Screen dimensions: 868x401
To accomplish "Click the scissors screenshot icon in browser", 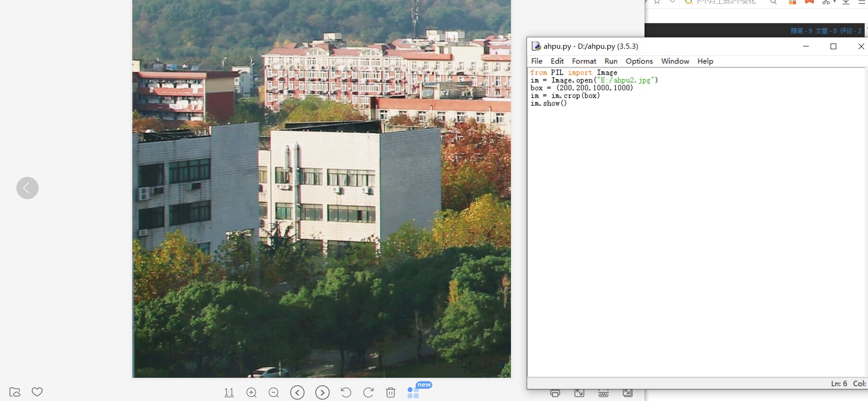I will click(x=826, y=2).
